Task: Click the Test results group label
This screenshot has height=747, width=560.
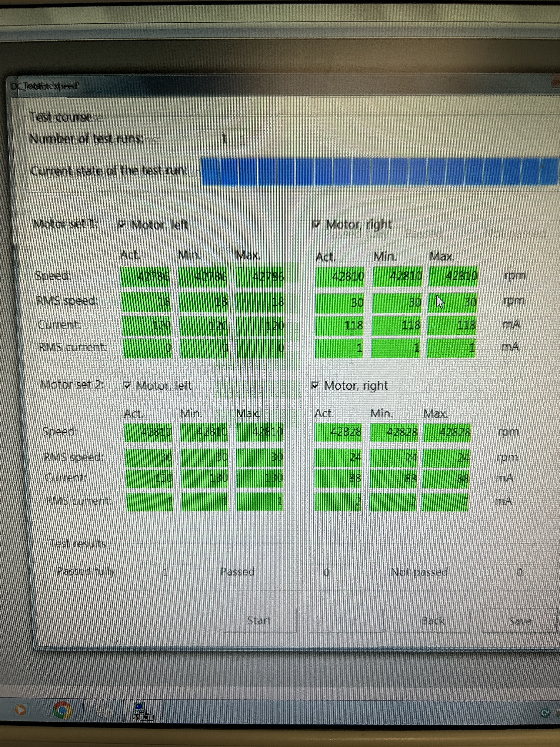Action: coord(78,543)
